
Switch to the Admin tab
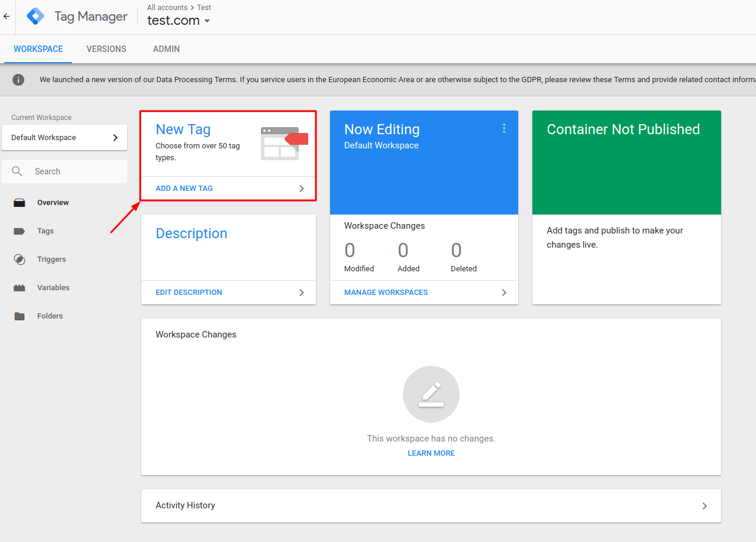click(x=166, y=49)
